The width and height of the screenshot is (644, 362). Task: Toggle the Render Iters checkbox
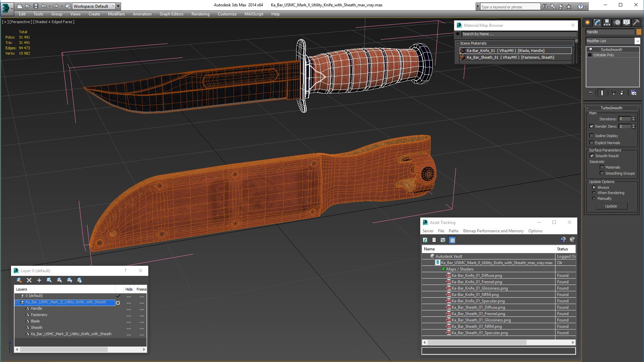(592, 126)
